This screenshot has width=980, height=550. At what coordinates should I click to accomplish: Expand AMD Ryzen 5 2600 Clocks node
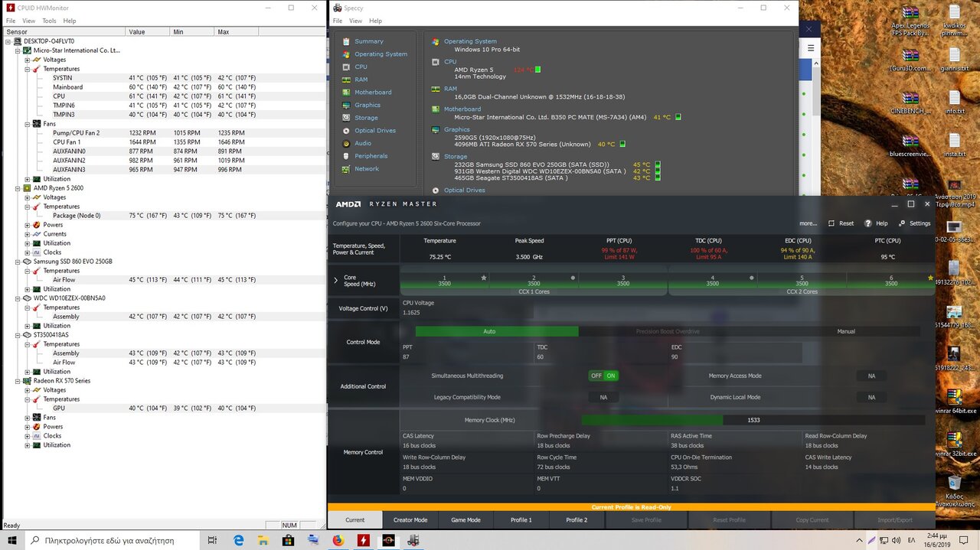(x=28, y=252)
